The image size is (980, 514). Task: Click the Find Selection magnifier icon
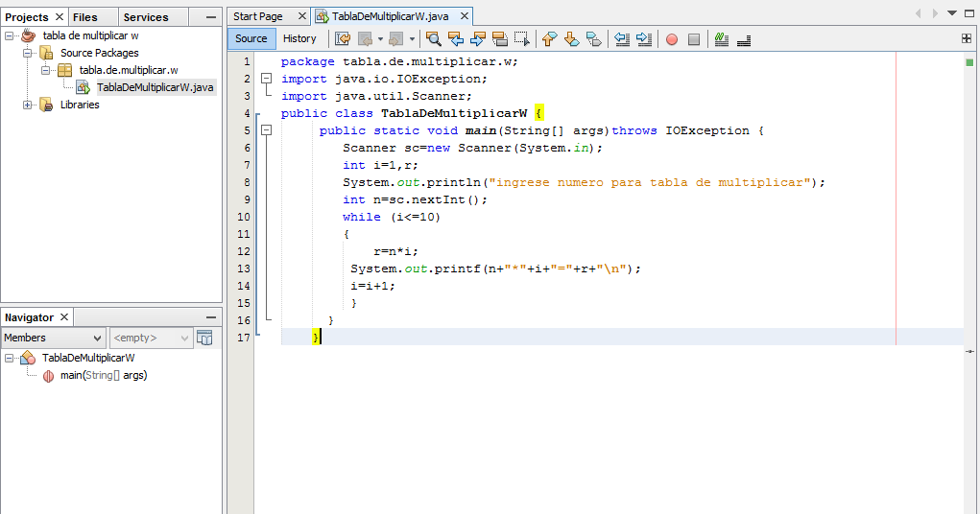click(x=433, y=38)
